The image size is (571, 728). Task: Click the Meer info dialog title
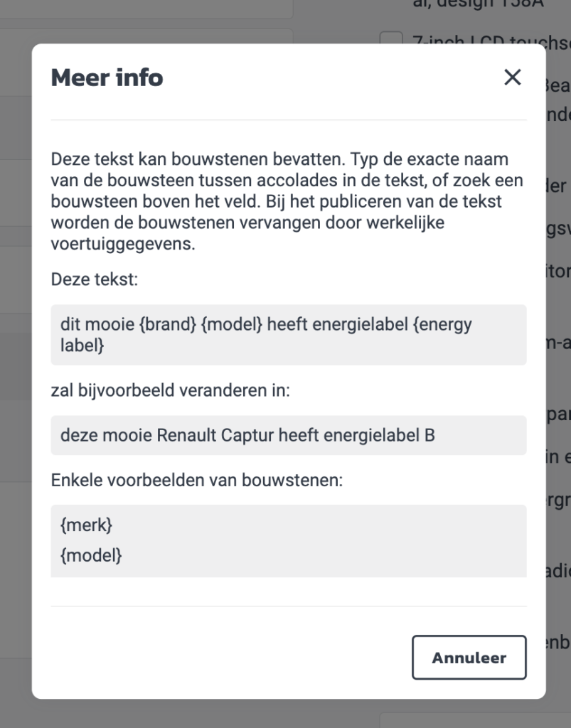[x=107, y=77]
